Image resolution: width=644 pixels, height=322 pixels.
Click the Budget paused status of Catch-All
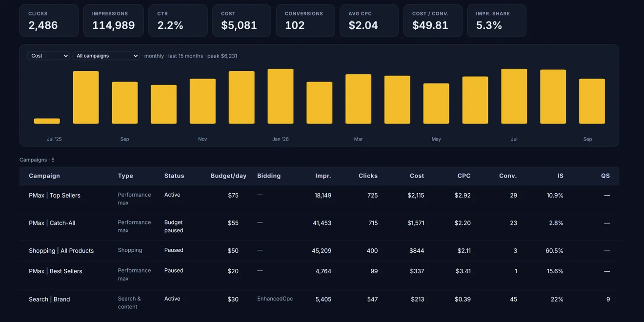click(x=174, y=226)
